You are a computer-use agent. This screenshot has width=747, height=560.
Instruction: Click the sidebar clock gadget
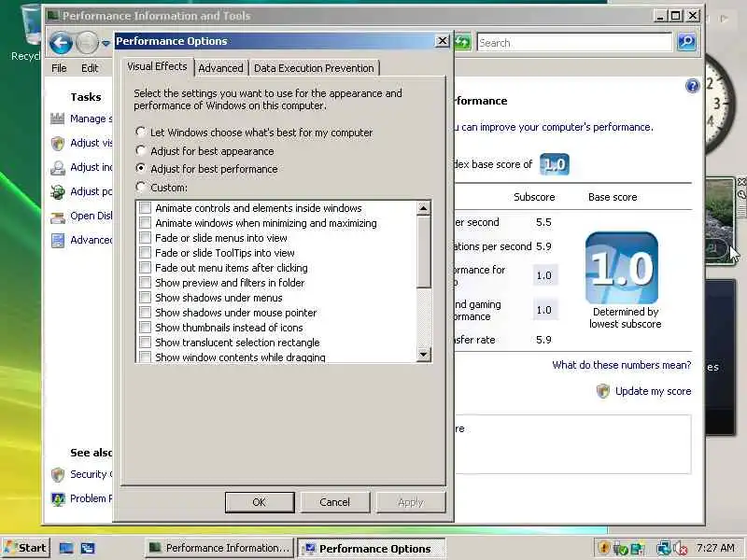[x=719, y=103]
